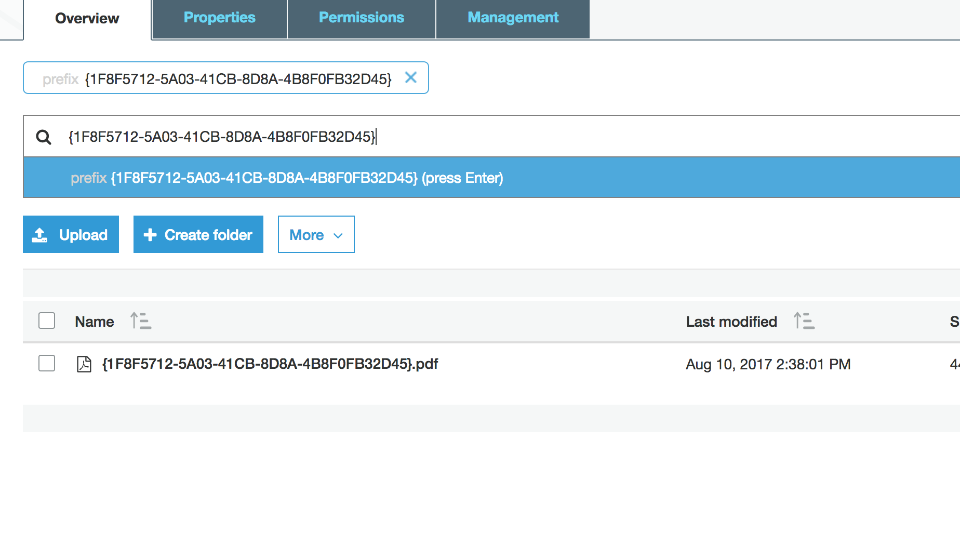Return to the Overview tab
Viewport: 960px width, 560px height.
pos(86,18)
